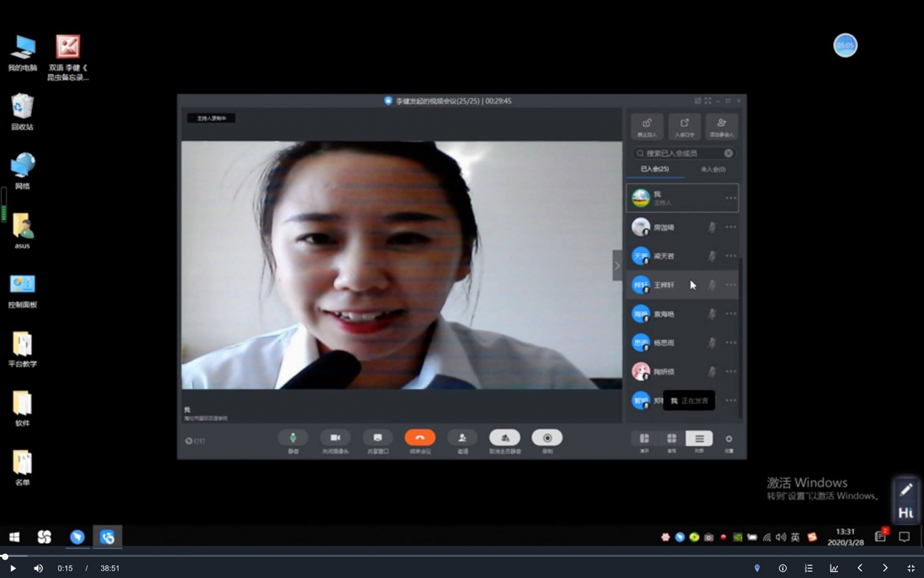Toggle the lock meeting button

[647, 126]
